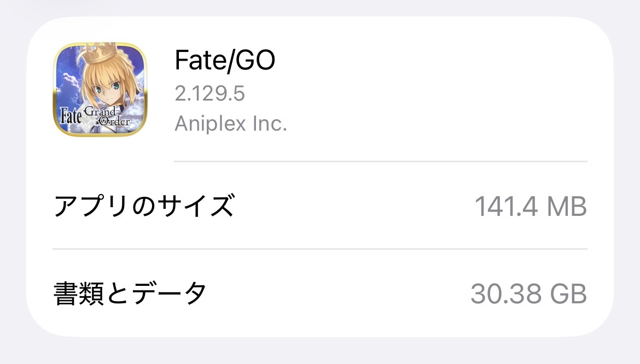Open the Aniplex Inc. developer name

(231, 124)
